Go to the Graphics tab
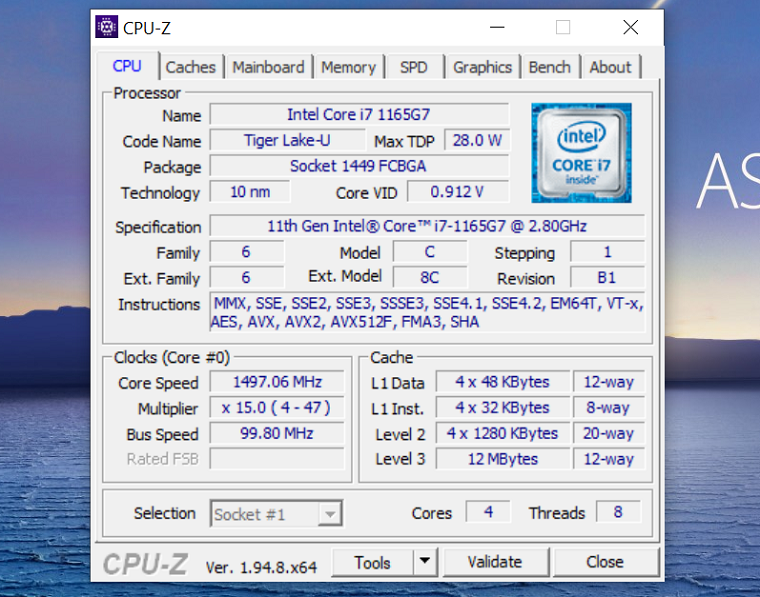760x597 pixels. (x=482, y=67)
